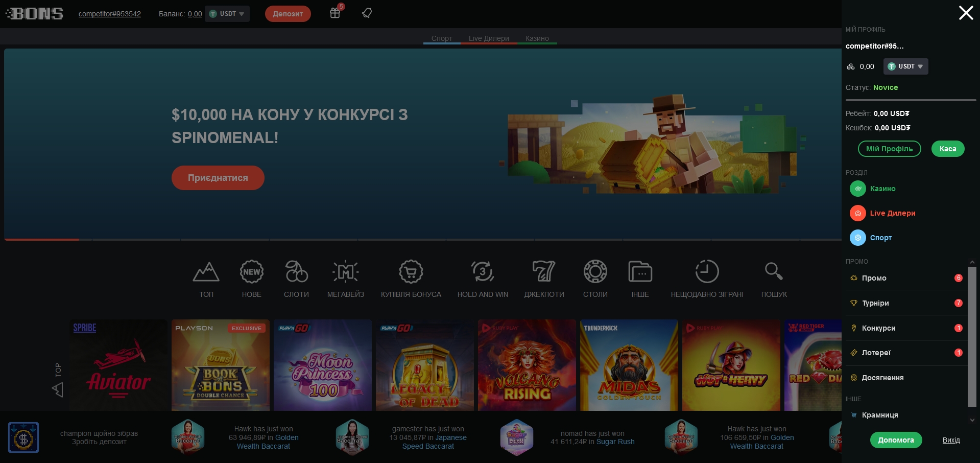The height and width of the screenshot is (463, 980).
Task: Open the ДЖЕКПОТИ sevens category icon
Action: tap(544, 272)
